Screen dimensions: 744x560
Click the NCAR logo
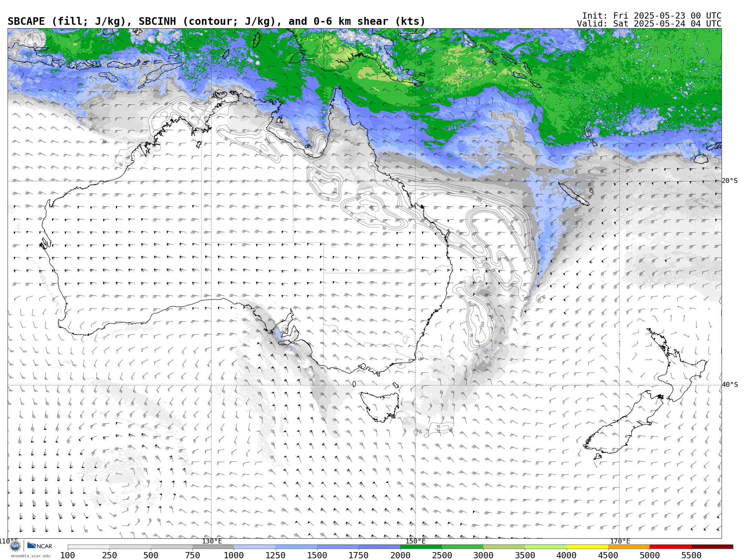(40, 546)
